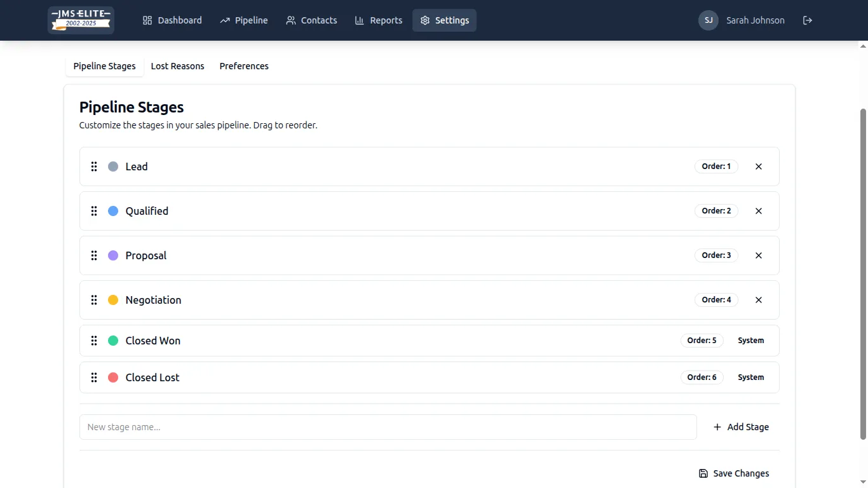This screenshot has width=868, height=488.
Task: Click the Sarah Johnson user name
Action: tap(756, 20)
